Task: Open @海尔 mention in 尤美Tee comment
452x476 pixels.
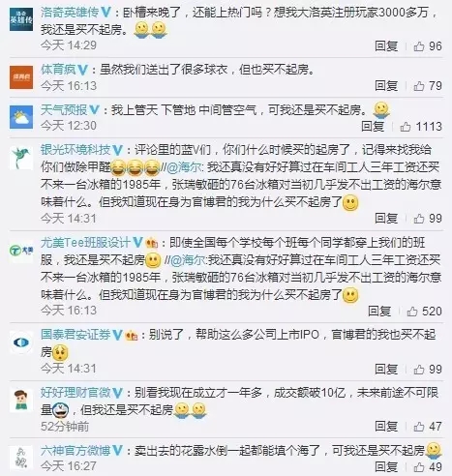Action: tap(186, 260)
